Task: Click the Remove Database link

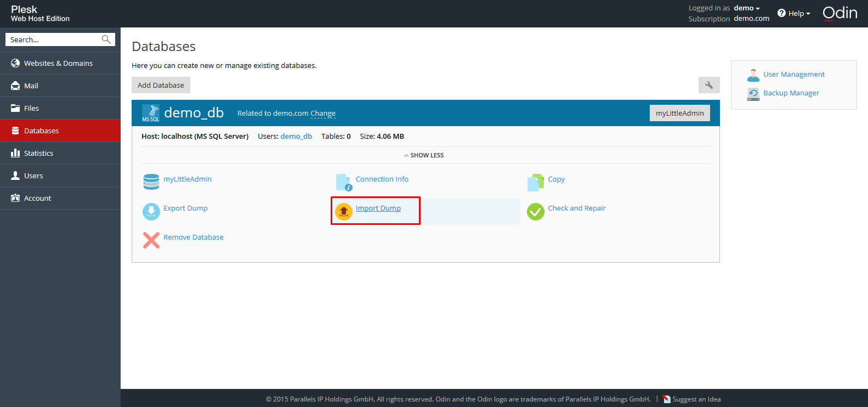Action: click(194, 237)
